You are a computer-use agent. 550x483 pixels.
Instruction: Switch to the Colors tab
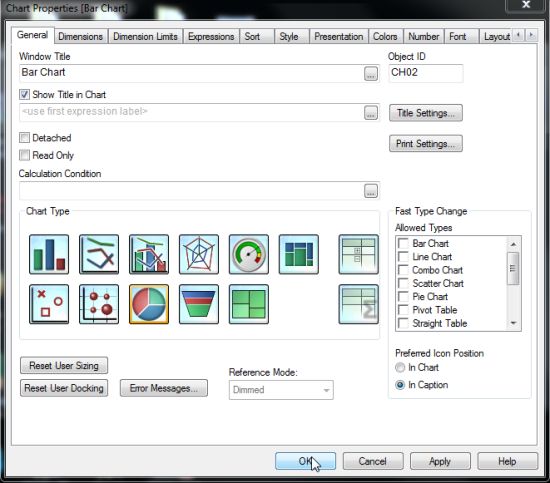pos(385,36)
